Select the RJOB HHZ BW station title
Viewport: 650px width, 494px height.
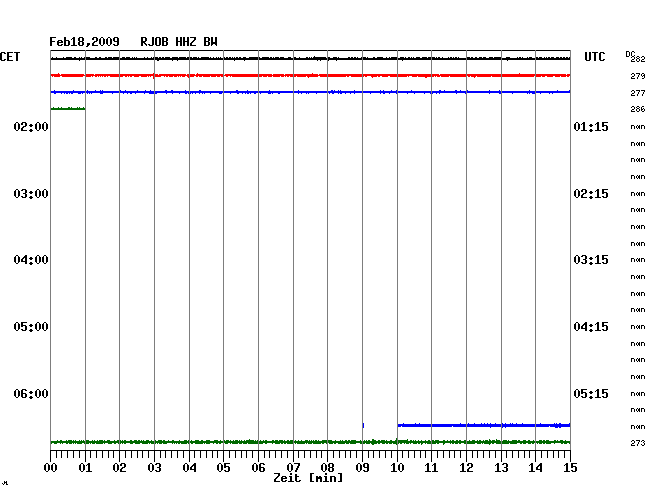click(x=179, y=42)
